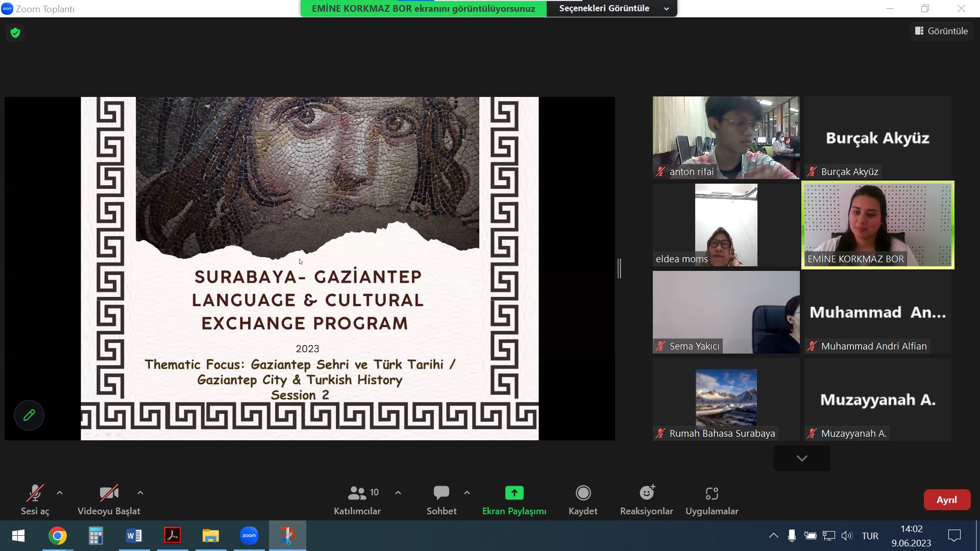The image size is (980, 551).
Task: Click the Kaydet record icon
Action: [x=583, y=493]
